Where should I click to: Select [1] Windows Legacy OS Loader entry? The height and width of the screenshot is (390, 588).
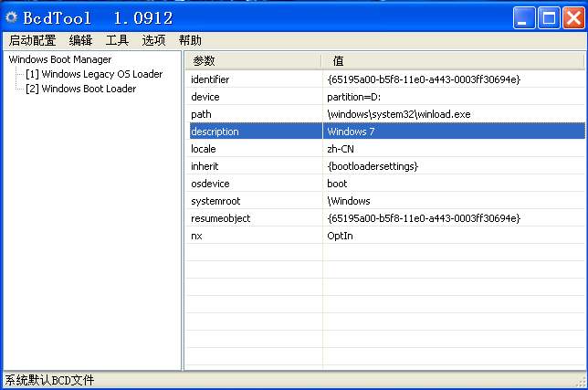tap(94, 74)
